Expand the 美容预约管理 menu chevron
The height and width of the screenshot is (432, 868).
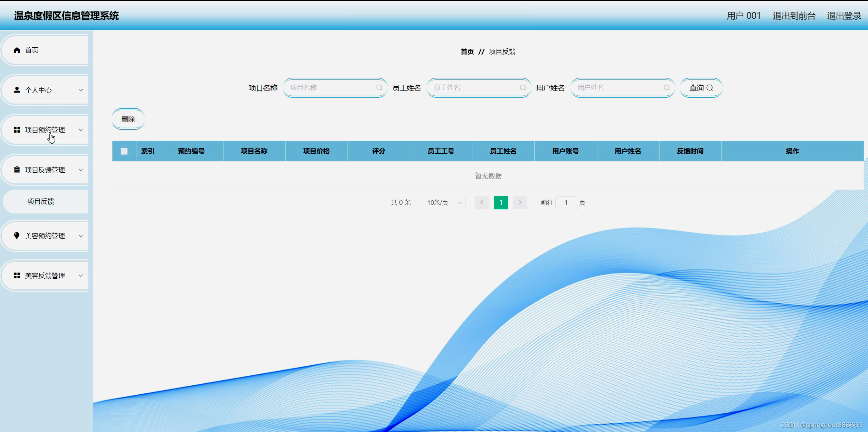[x=81, y=236]
